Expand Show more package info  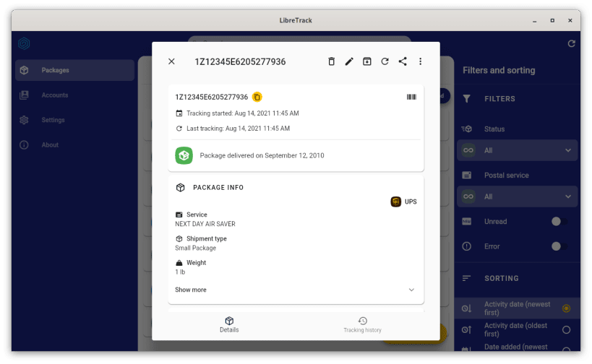[296, 290]
